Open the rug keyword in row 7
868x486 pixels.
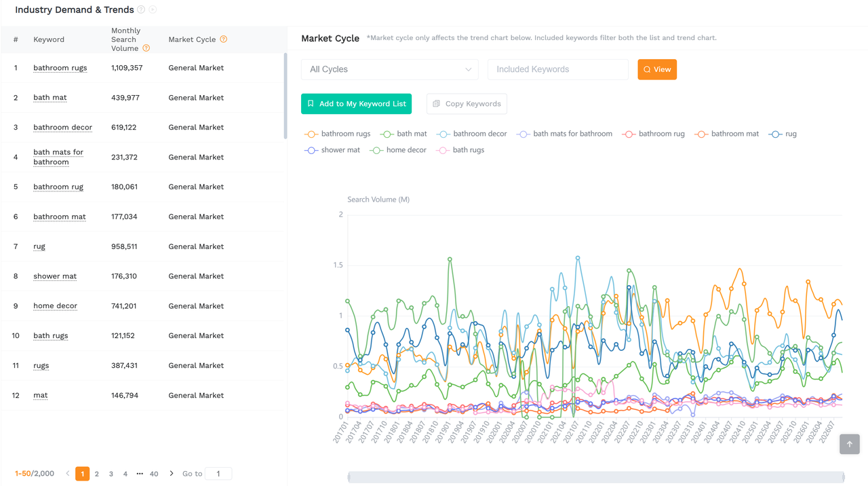[39, 246]
